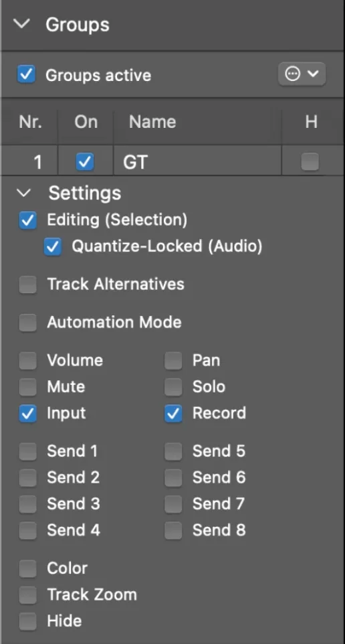Turn off group 1 On checkbox
This screenshot has height=644, width=345.
[85, 162]
